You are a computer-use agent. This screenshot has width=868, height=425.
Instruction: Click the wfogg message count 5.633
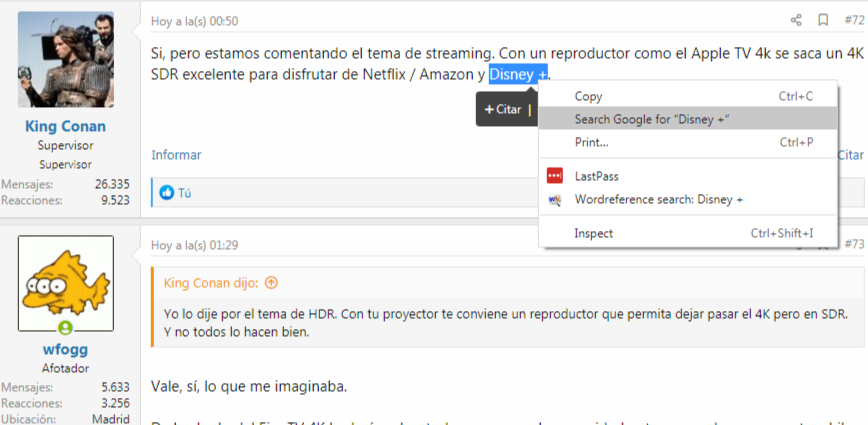coord(115,387)
